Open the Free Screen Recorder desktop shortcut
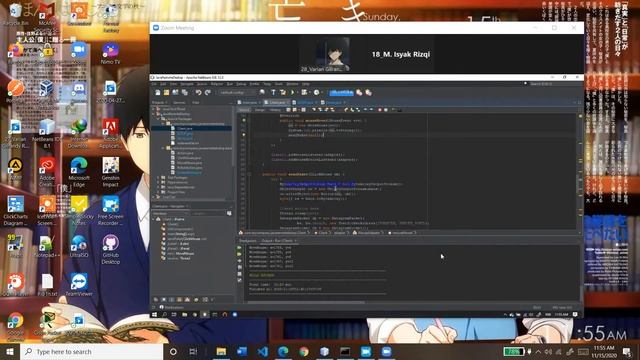The width and height of the screenshot is (640, 360). point(110,211)
